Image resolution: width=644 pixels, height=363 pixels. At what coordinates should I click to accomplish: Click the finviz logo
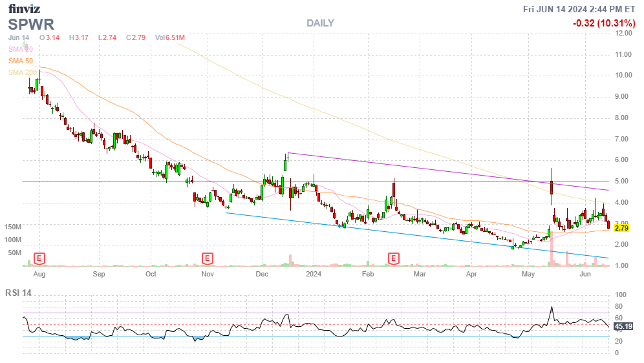(x=25, y=8)
